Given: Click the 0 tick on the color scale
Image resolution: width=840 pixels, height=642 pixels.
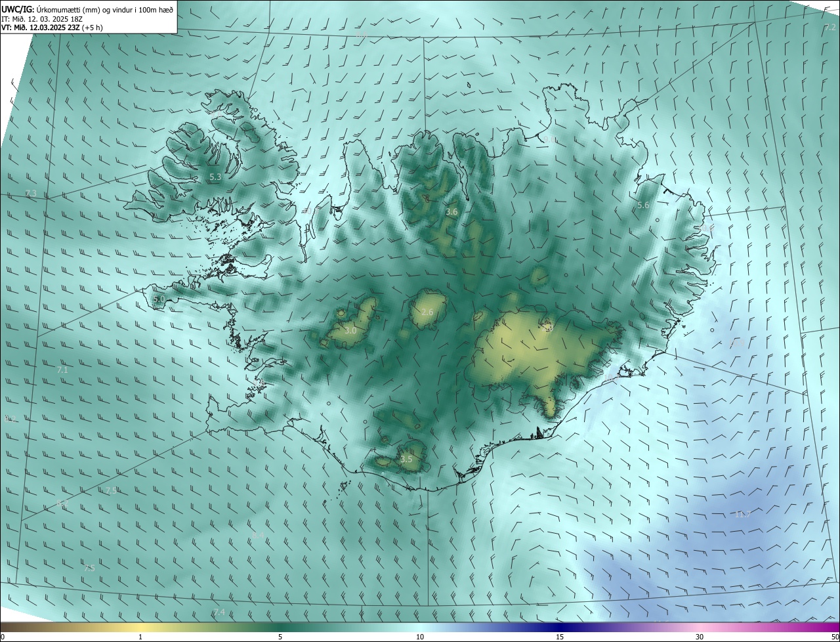Looking at the screenshot, I should click(3, 637).
